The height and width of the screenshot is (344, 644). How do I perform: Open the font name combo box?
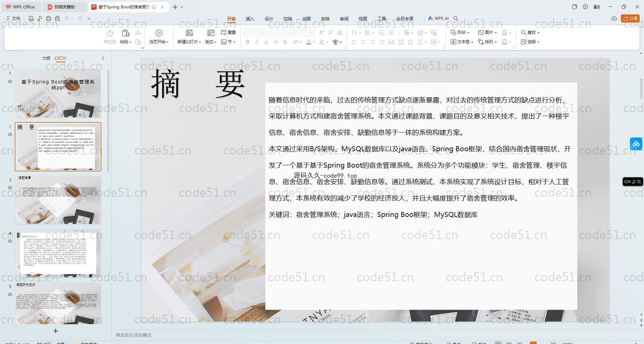point(269,33)
